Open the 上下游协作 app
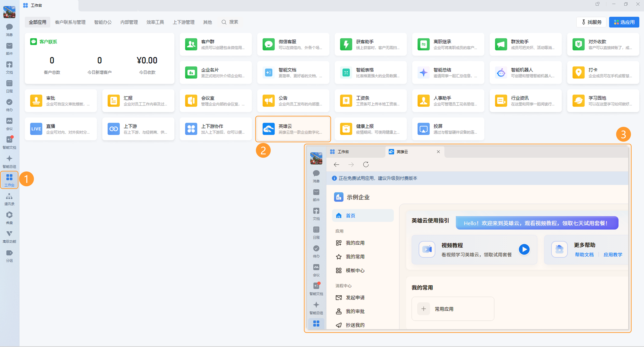Image resolution: width=644 pixels, height=347 pixels. (216, 129)
